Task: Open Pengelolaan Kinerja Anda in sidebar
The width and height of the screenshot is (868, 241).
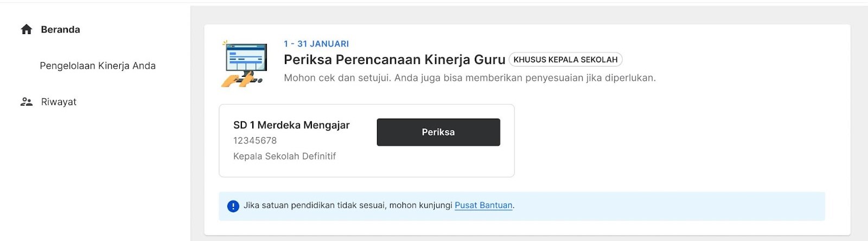Action: click(98, 66)
